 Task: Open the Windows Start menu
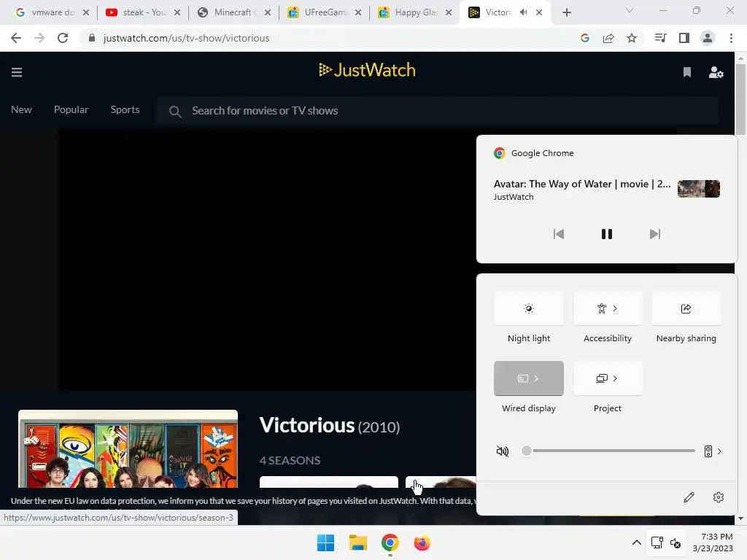tap(326, 542)
